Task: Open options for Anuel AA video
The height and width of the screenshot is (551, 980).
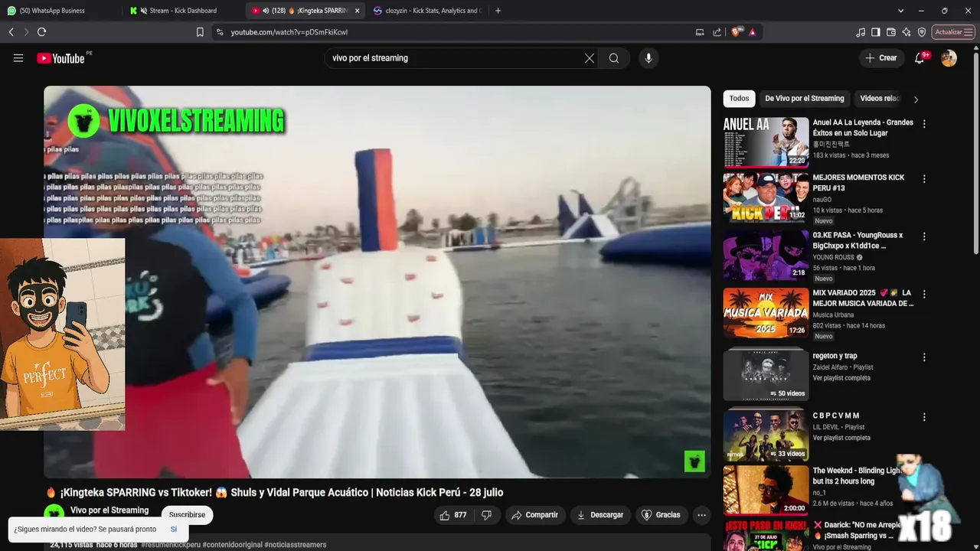Action: tap(924, 123)
